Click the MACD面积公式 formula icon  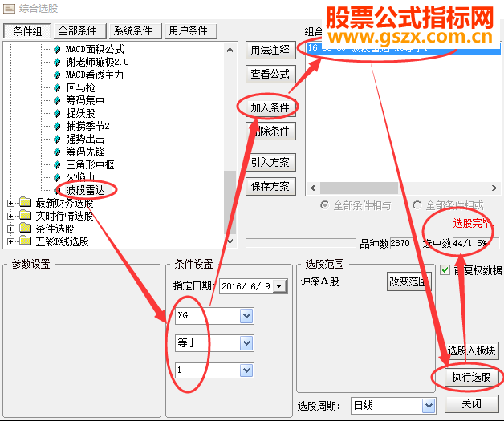pos(57,49)
